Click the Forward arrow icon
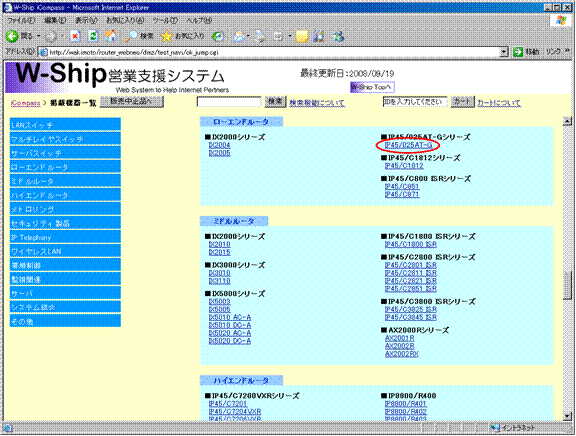The image size is (576, 436). (51, 36)
